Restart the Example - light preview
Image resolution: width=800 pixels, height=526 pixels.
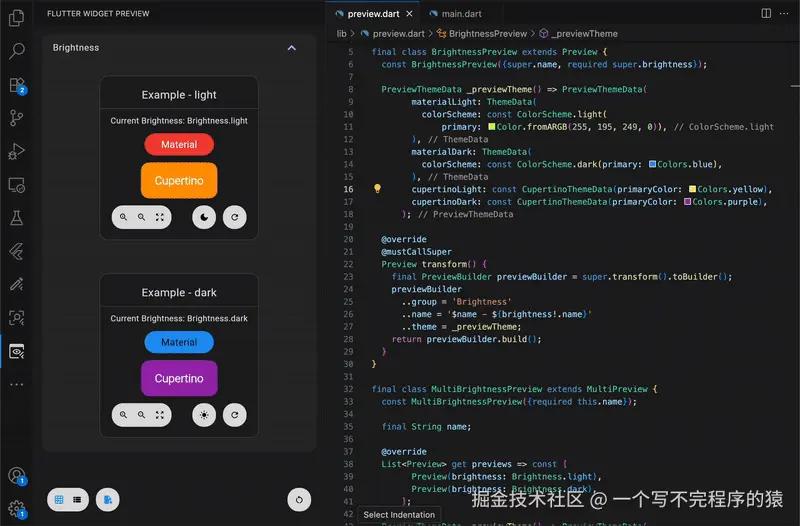pyautogui.click(x=235, y=217)
